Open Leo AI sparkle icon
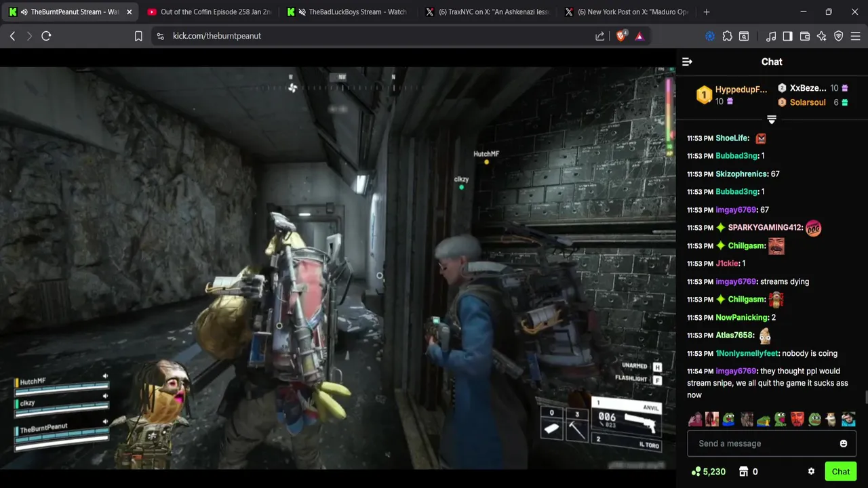This screenshot has height=488, width=868. [x=822, y=36]
